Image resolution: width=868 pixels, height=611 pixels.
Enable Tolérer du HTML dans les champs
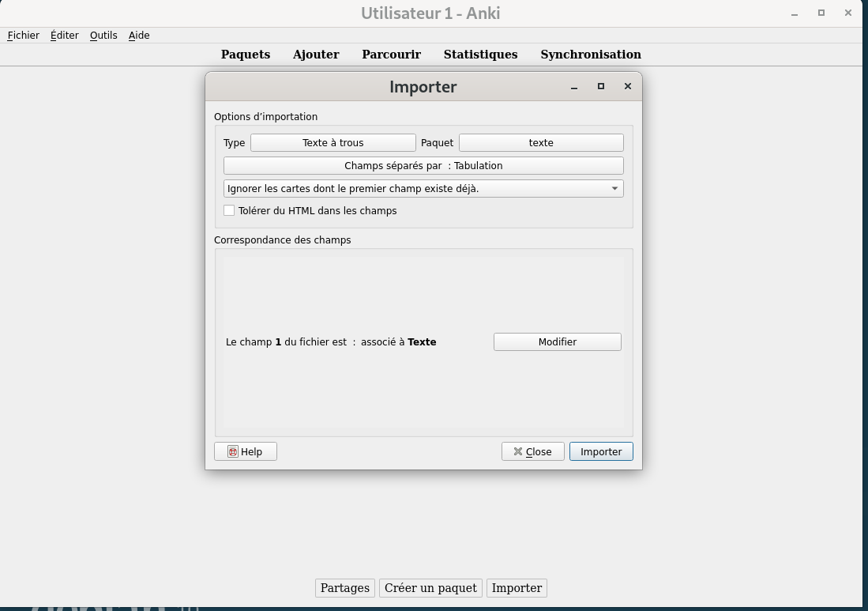229,210
